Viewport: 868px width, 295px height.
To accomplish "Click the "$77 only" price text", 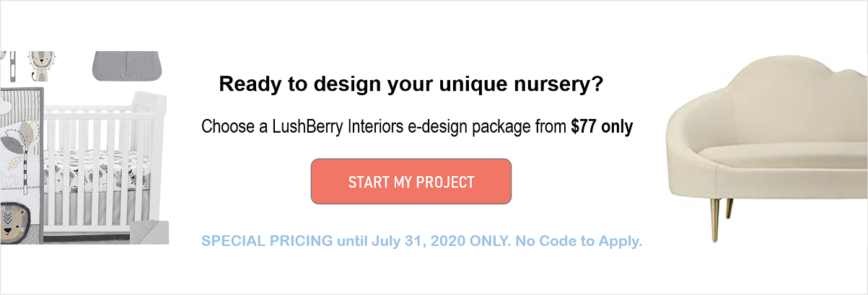I will [602, 128].
